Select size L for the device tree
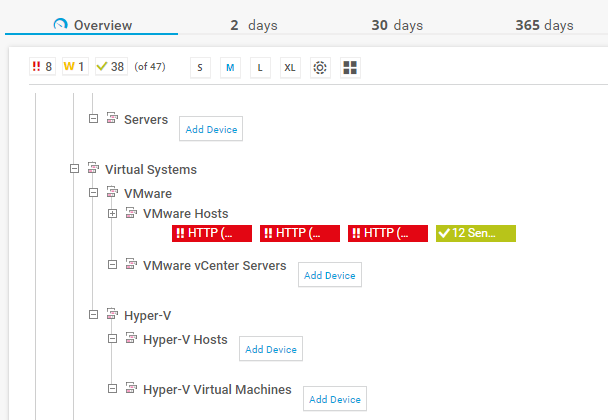Viewport: 608px width, 420px height. (x=260, y=67)
